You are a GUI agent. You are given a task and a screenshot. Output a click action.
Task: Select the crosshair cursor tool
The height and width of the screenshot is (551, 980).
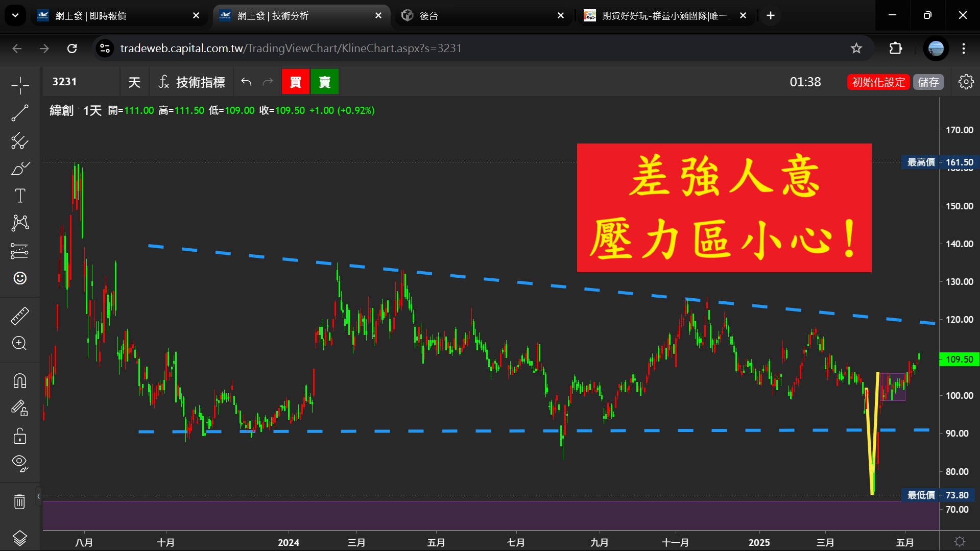20,85
